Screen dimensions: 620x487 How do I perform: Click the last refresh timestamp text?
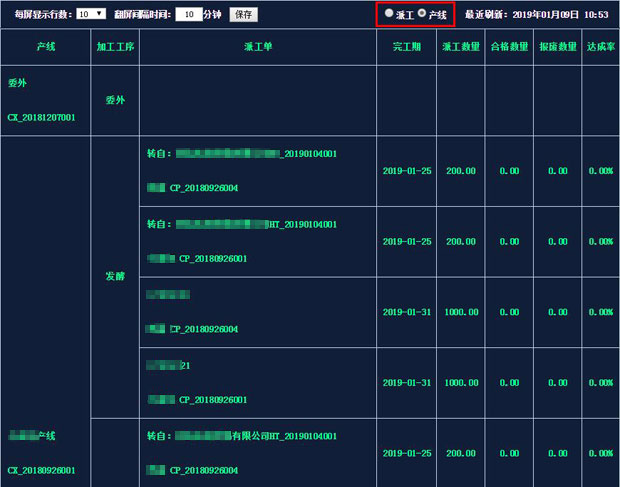[536, 15]
